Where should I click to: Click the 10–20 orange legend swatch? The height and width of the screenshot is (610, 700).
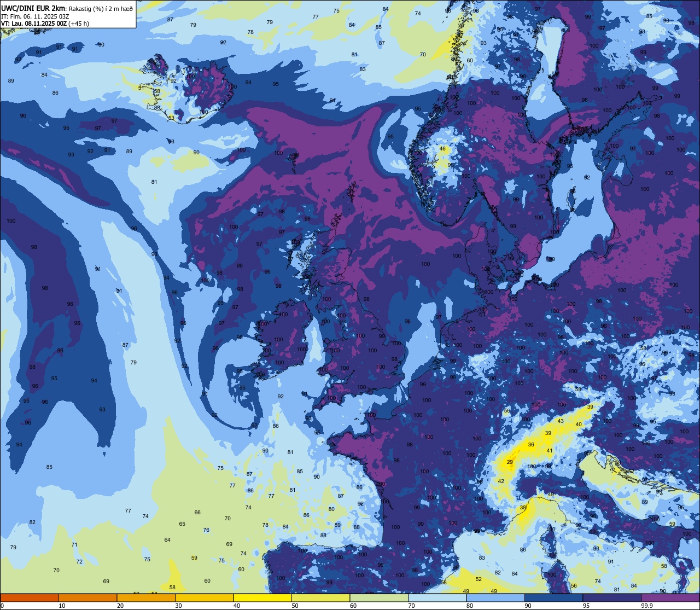click(87, 597)
